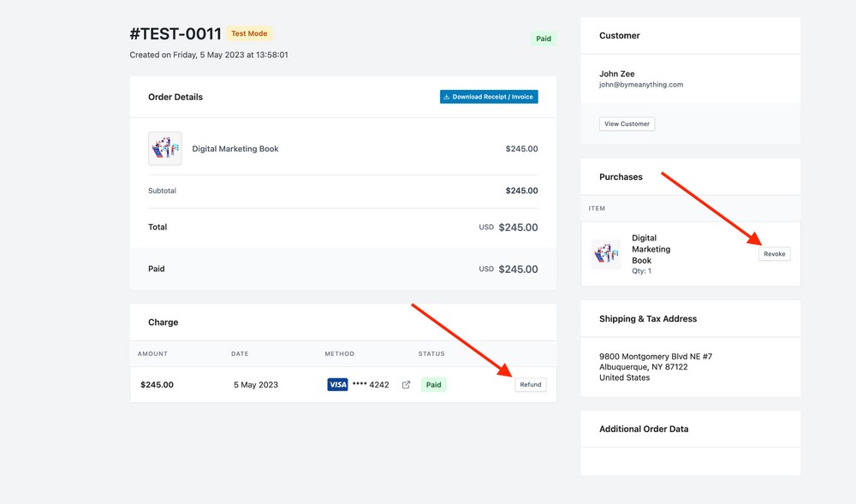Screen dimensions: 856x504
Task: Click the Test Mode badge next to the order number
Action: [x=249, y=33]
